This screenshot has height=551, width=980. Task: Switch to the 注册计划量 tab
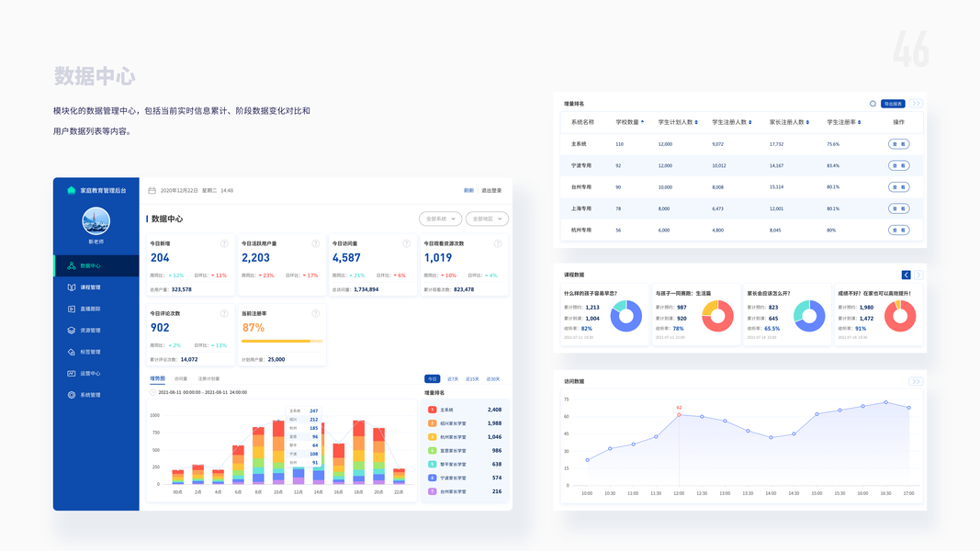tap(208, 378)
